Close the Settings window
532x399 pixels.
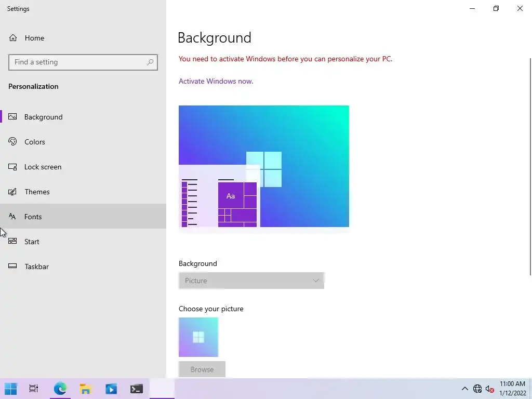[x=520, y=8]
